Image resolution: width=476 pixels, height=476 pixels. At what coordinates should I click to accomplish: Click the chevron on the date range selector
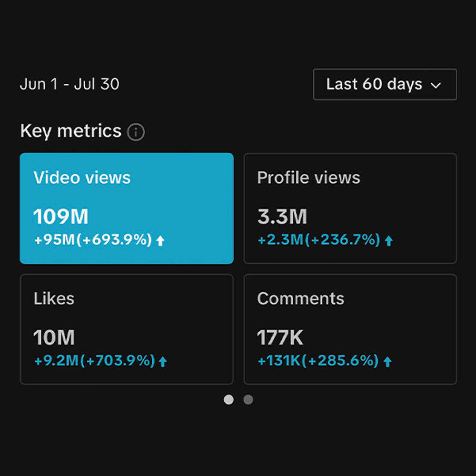tap(436, 86)
